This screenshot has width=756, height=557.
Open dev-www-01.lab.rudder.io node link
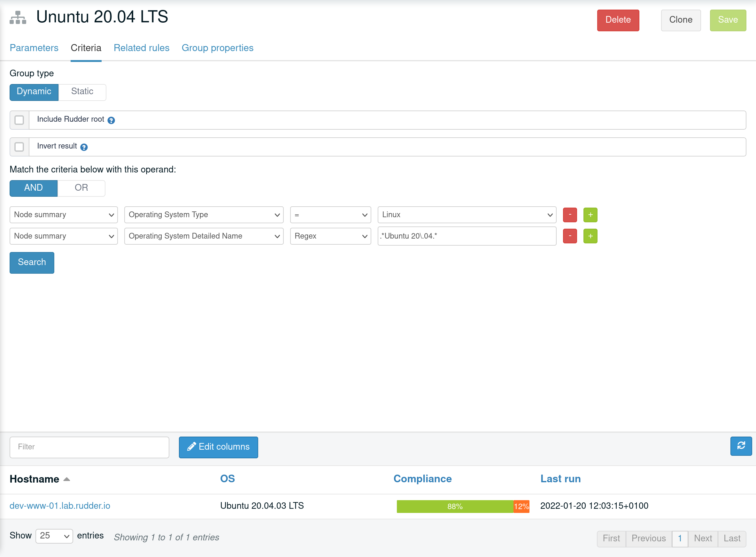pos(60,506)
